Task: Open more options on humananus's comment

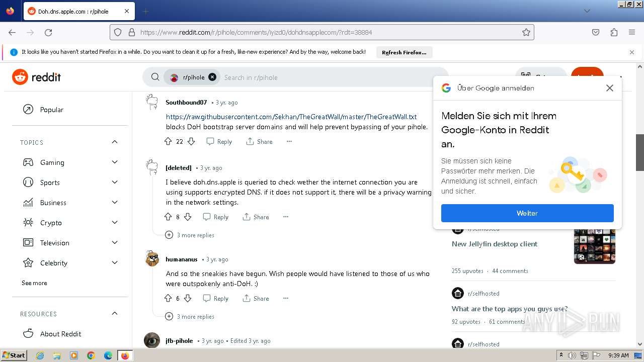Action: point(286,299)
